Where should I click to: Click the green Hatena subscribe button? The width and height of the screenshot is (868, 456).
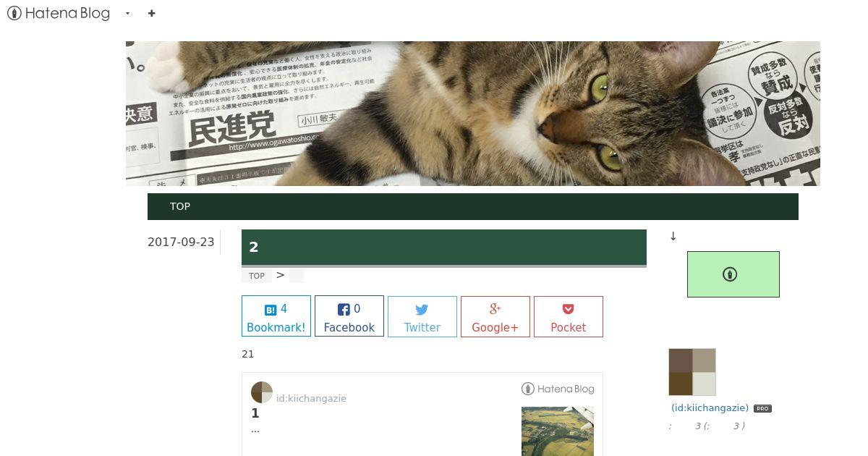coord(733,274)
